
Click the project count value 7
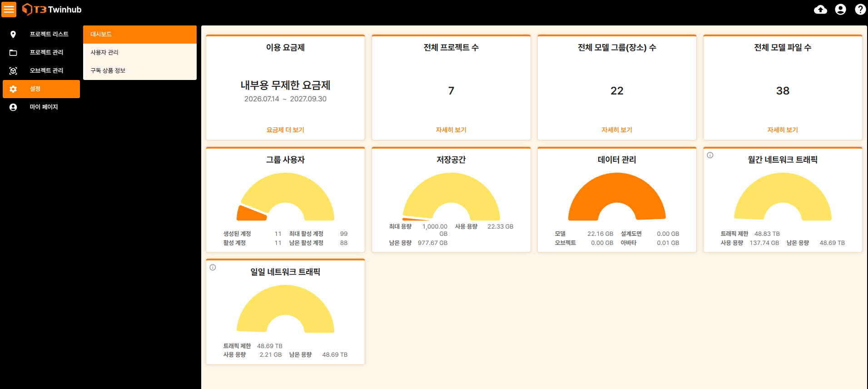pyautogui.click(x=451, y=91)
